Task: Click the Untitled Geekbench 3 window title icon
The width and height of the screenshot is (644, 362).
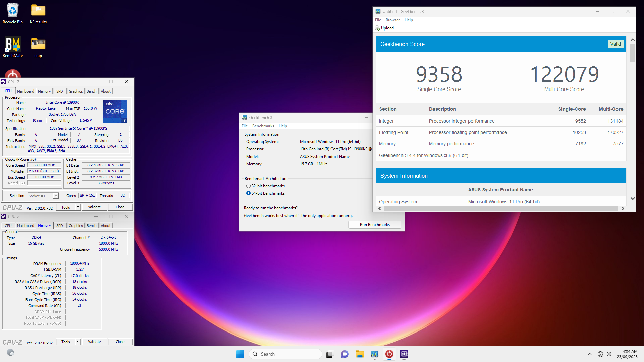Action: 378,11
